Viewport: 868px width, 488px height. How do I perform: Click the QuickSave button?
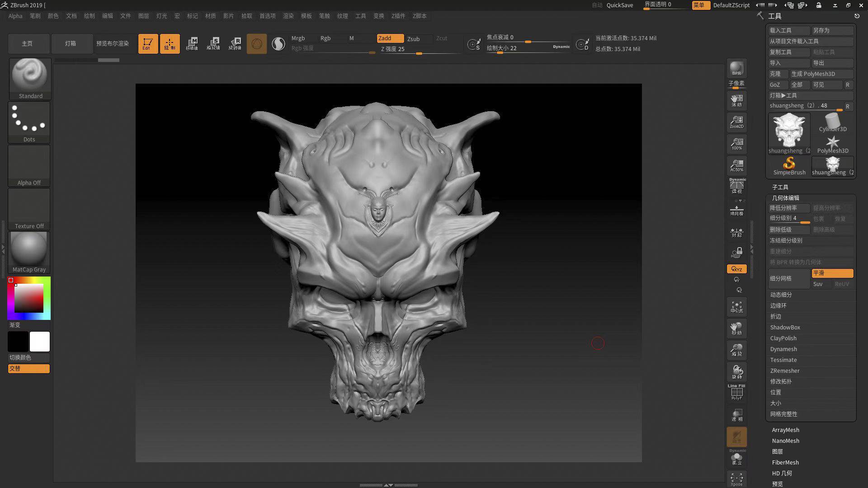[x=619, y=5]
